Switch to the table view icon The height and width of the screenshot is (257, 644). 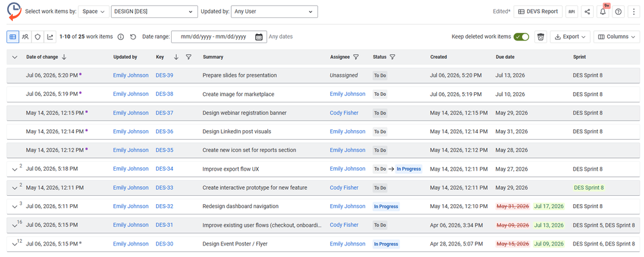coord(13,37)
